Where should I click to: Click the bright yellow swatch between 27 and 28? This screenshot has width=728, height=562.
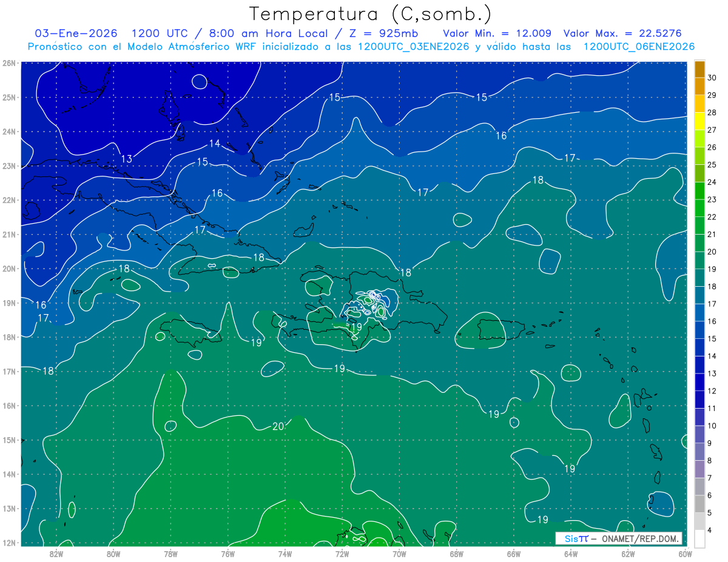699,121
